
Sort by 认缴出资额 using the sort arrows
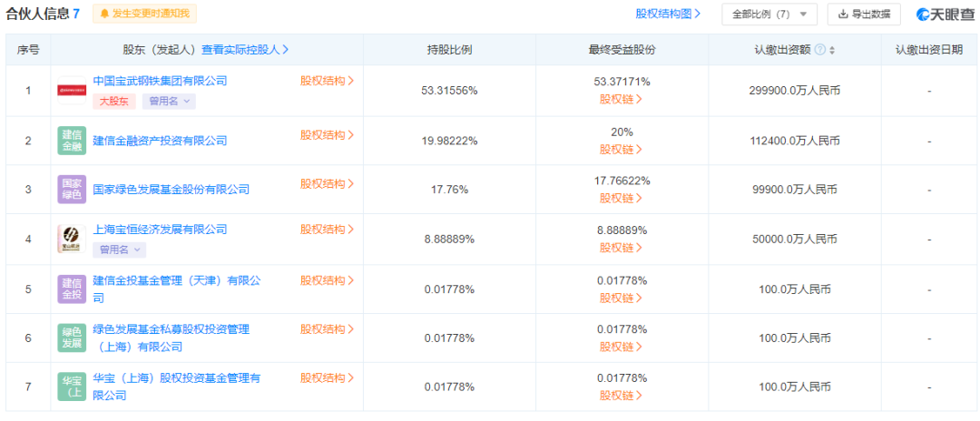coord(833,50)
